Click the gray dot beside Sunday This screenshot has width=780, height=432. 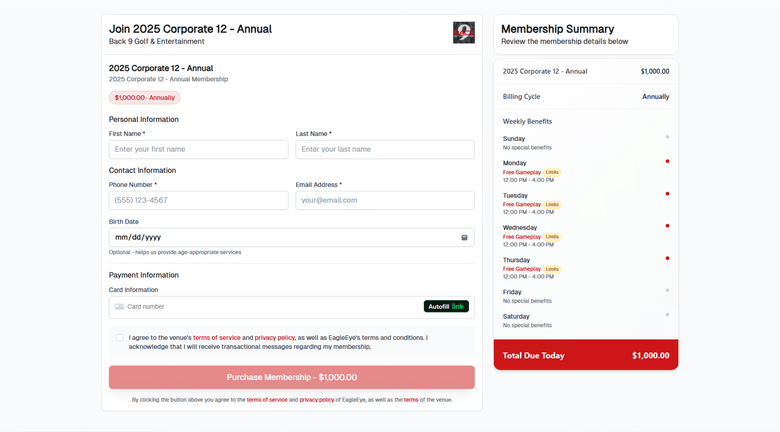click(x=667, y=137)
